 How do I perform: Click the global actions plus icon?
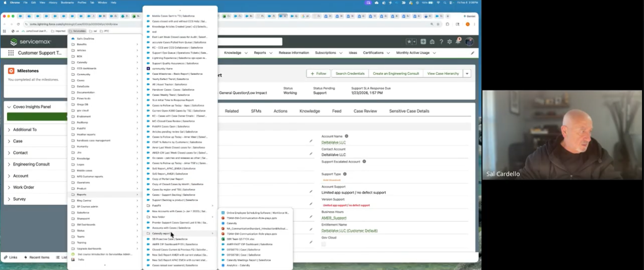click(423, 42)
